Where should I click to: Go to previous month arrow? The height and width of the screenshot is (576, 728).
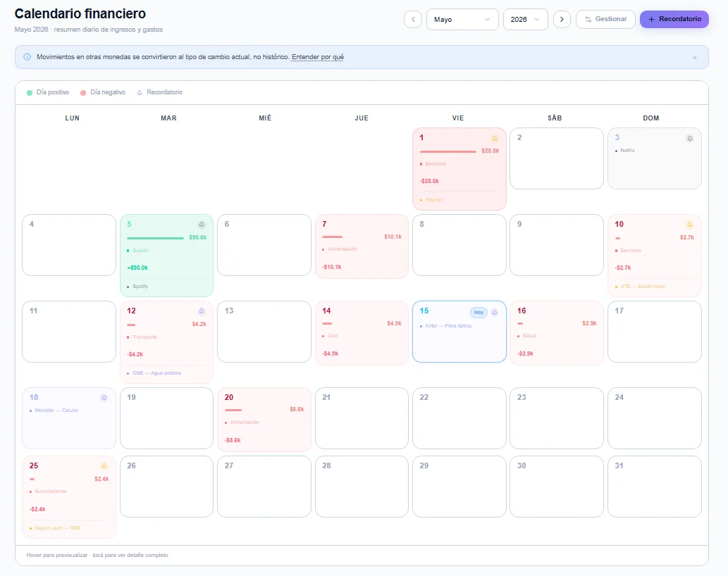(x=413, y=20)
